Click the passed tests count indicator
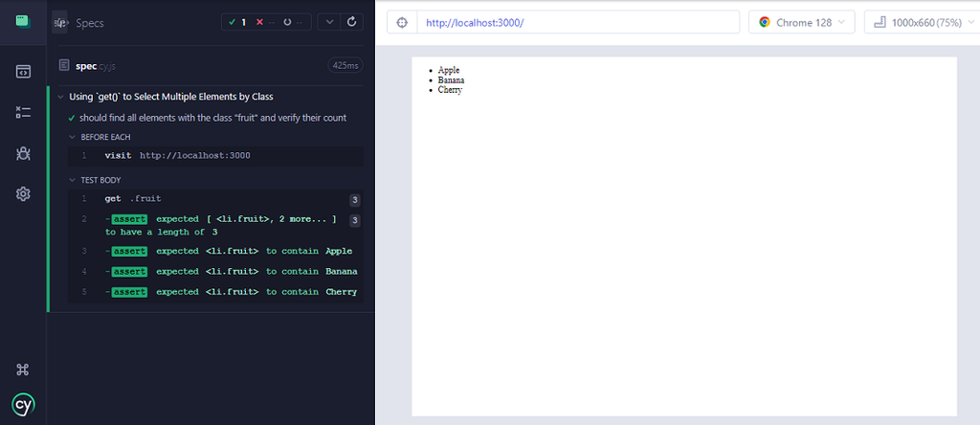This screenshot has height=425, width=980. pyautogui.click(x=237, y=22)
